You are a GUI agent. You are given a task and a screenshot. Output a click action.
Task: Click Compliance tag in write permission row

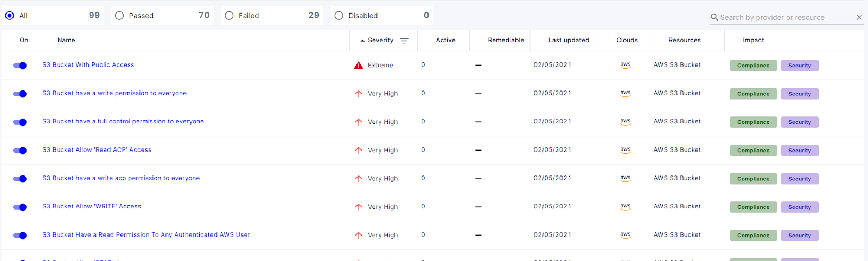click(754, 94)
